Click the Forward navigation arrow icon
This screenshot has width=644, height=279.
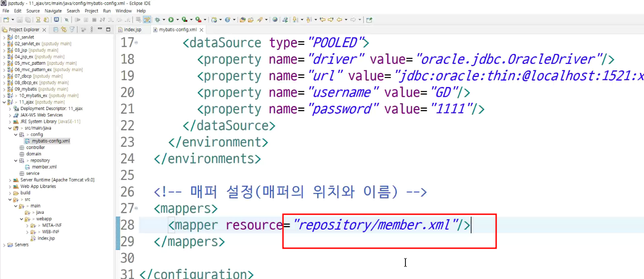tap(353, 20)
